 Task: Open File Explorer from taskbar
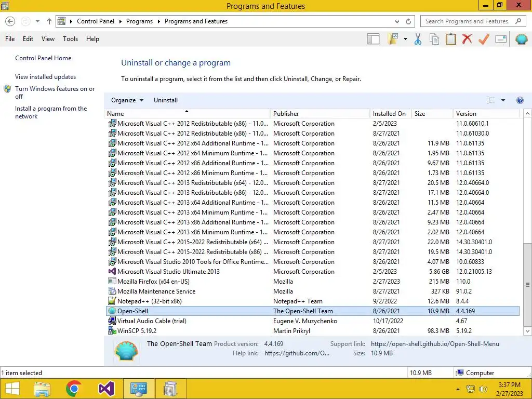click(42, 389)
